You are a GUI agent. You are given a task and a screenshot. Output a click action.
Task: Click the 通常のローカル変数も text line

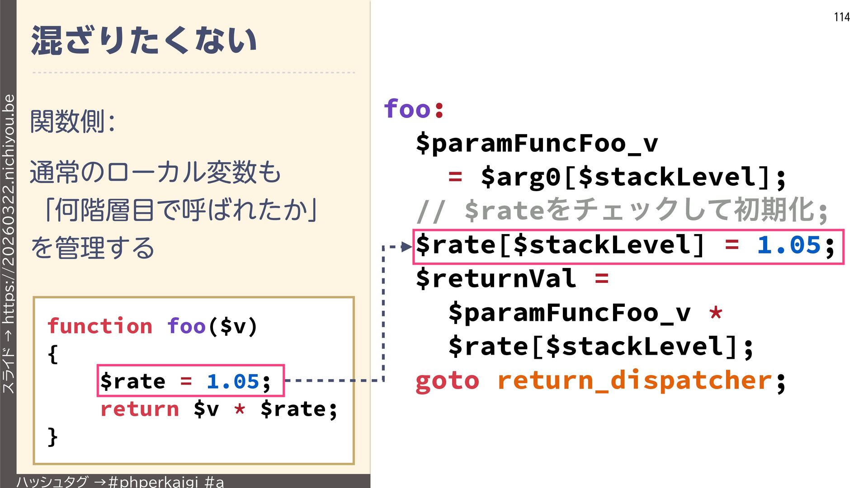[x=155, y=173]
